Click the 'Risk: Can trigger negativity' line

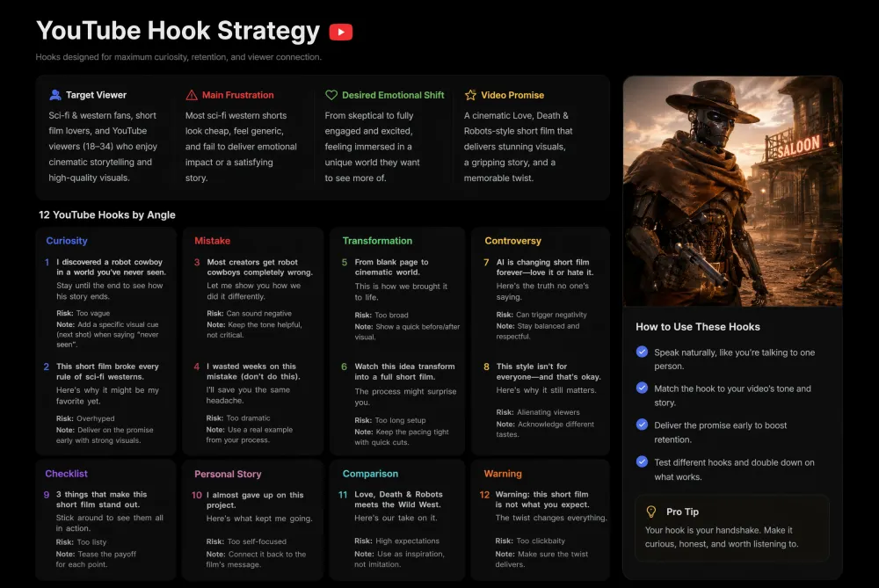[541, 315]
